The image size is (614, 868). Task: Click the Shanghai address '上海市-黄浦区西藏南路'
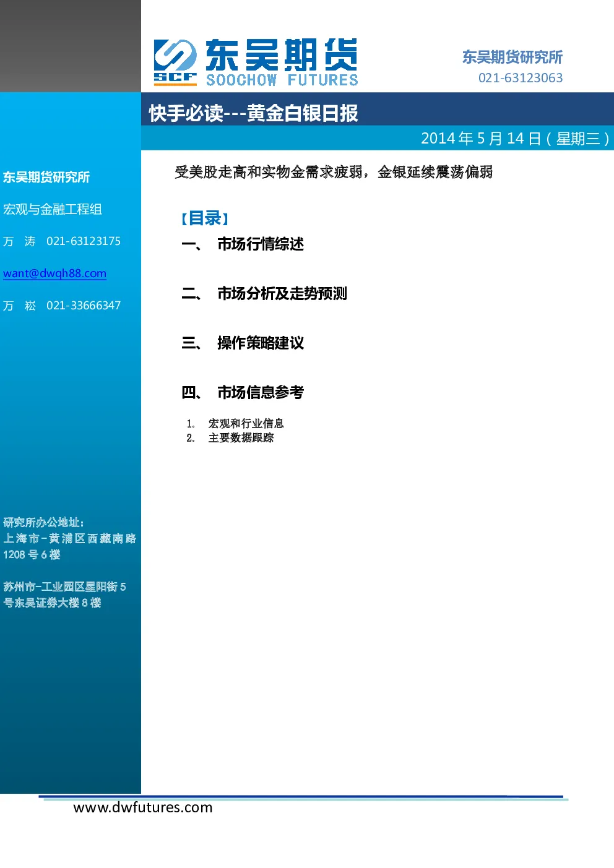[69, 539]
